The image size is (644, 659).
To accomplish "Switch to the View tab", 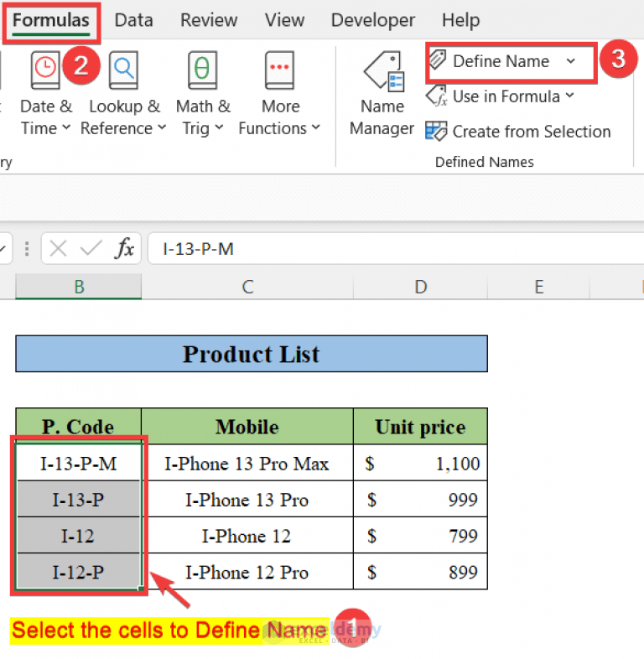I will [284, 20].
